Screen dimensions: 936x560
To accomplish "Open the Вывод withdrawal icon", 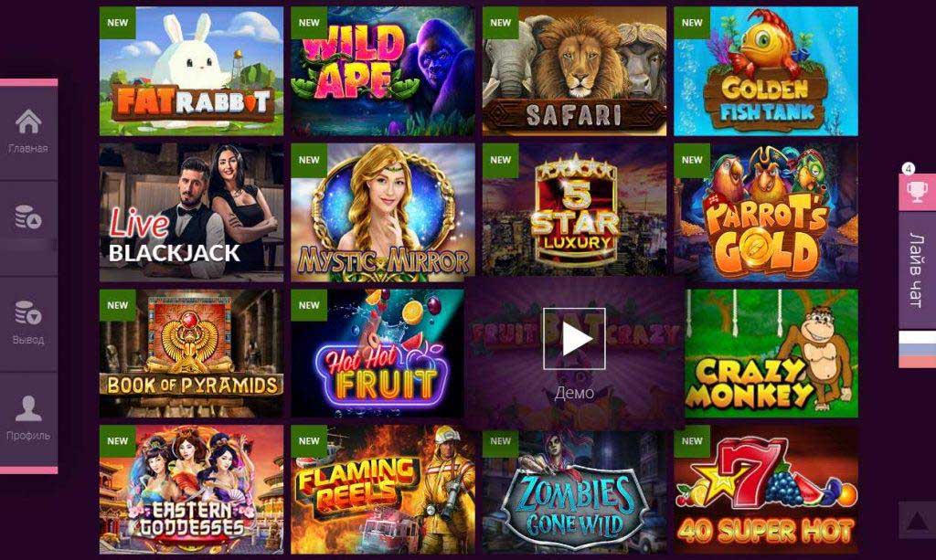I will (x=28, y=312).
